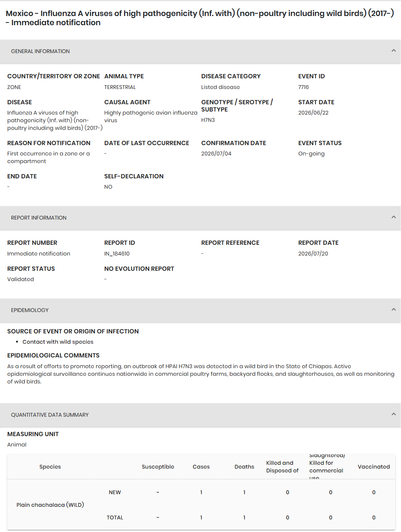Select the Susceptible column header
Screen dimensions: 401x532
tap(158, 467)
